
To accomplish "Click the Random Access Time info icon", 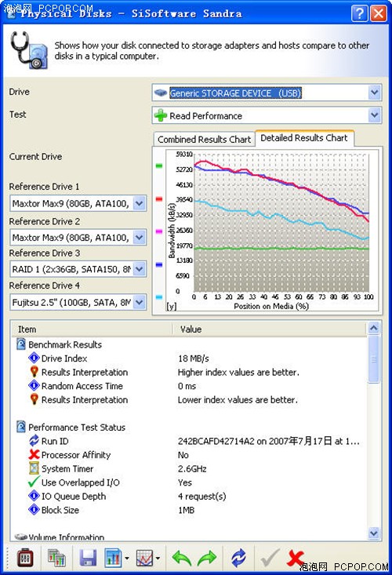I will click(34, 385).
